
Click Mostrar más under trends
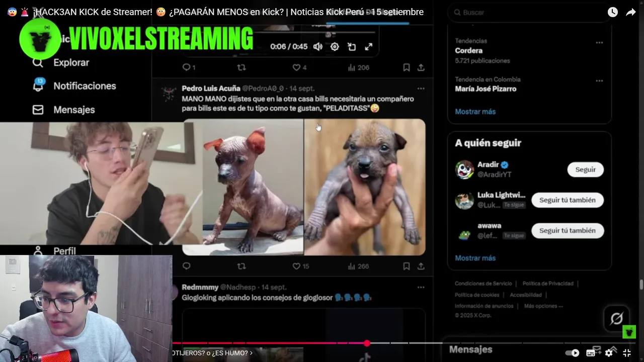pos(475,112)
